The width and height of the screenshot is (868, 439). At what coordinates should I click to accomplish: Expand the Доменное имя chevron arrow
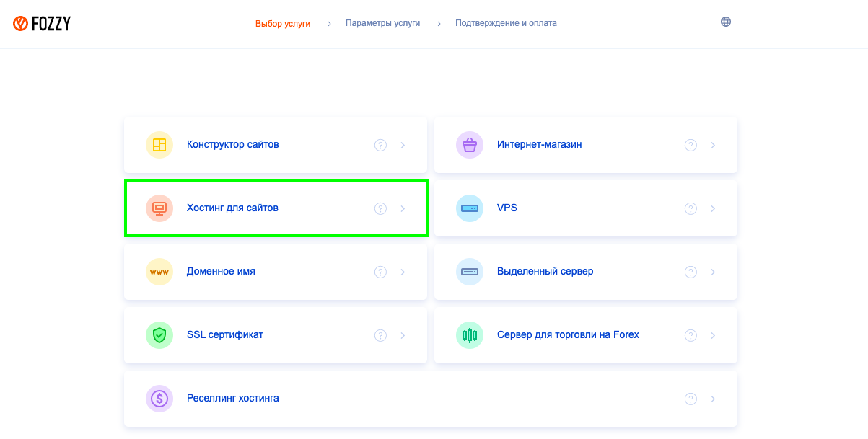point(403,272)
